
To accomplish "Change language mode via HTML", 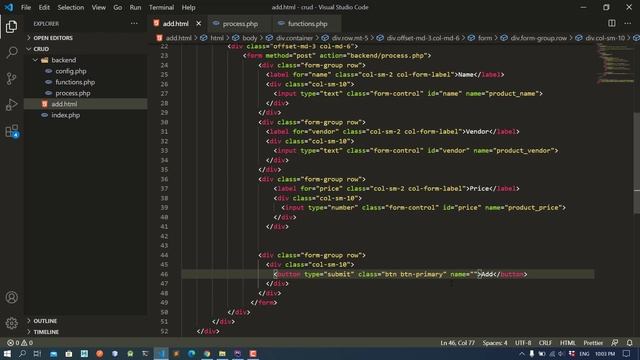I will tap(567, 343).
